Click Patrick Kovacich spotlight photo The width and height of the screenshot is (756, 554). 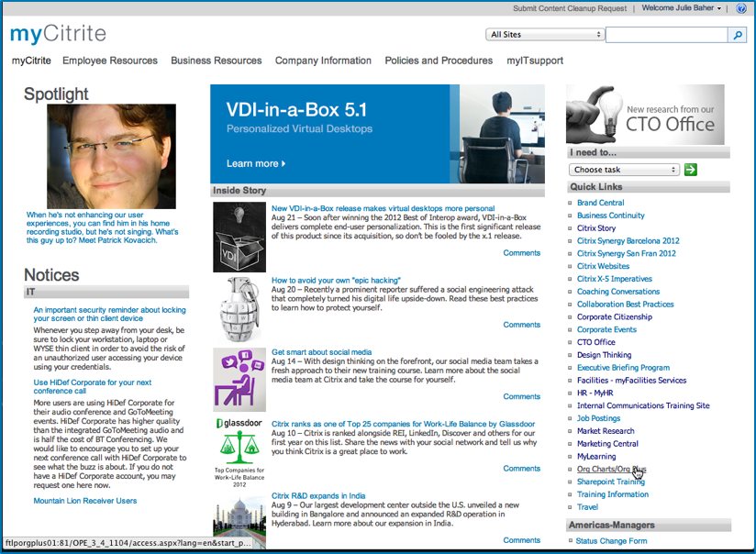click(x=111, y=157)
